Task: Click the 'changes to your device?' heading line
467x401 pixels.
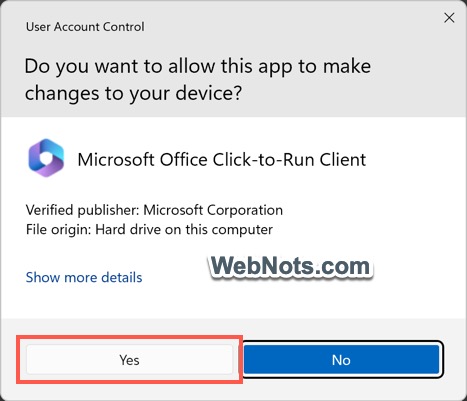Action: tap(133, 93)
